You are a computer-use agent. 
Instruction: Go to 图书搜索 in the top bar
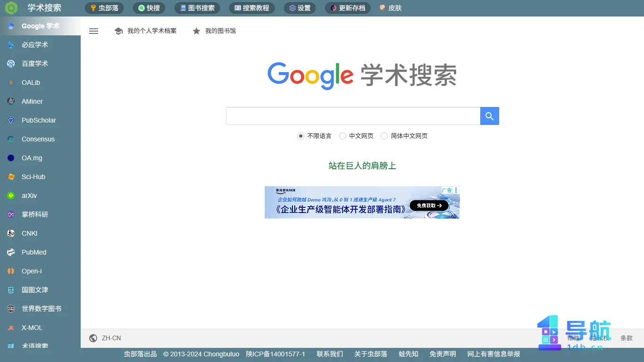(197, 8)
